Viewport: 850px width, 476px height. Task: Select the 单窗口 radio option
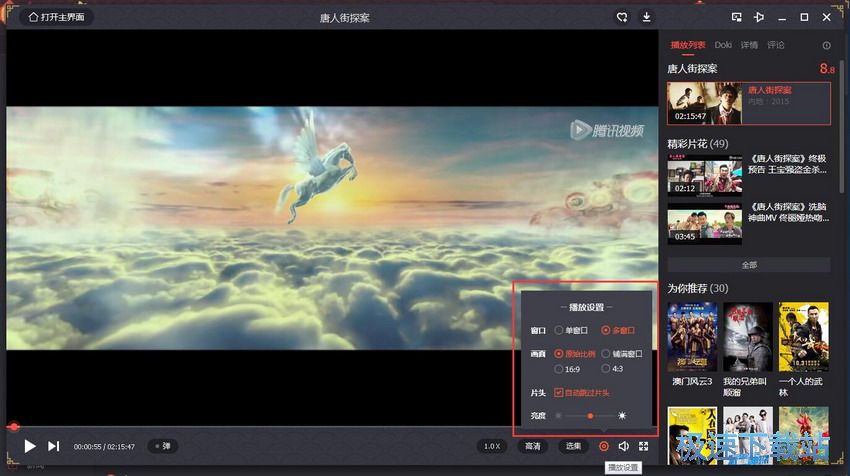coord(571,330)
